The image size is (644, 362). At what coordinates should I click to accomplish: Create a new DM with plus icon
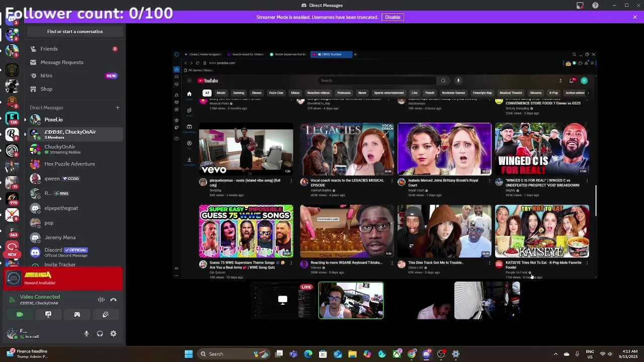[x=118, y=108]
